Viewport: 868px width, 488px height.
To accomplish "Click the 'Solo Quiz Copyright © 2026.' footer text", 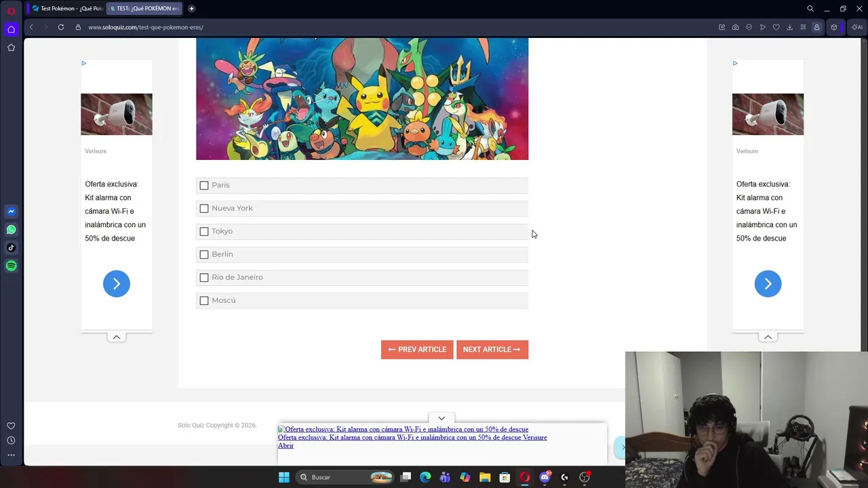I will (x=217, y=426).
